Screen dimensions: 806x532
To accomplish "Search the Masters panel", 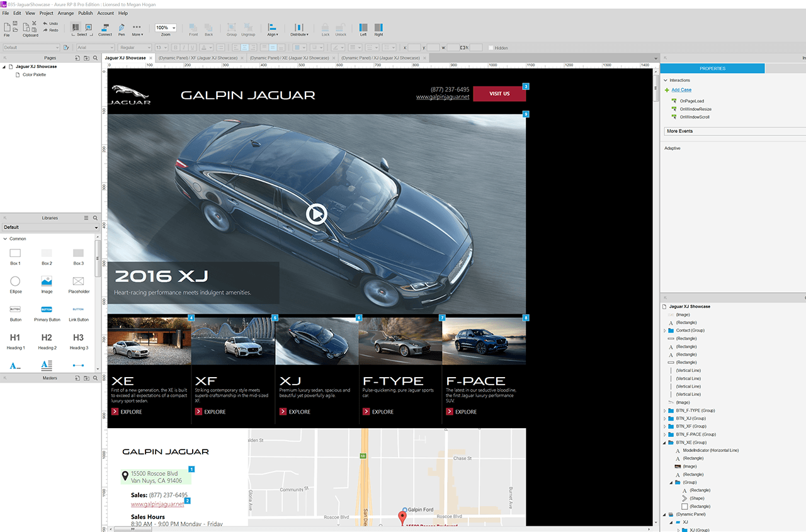I will click(95, 378).
